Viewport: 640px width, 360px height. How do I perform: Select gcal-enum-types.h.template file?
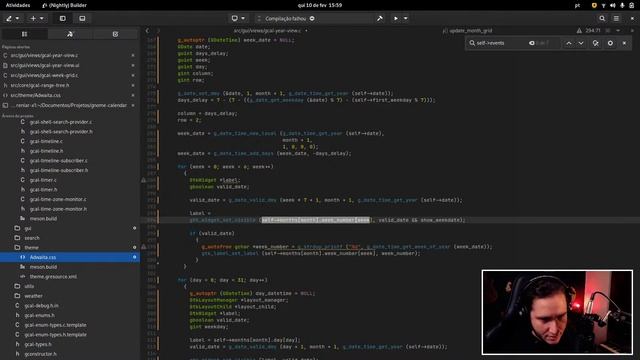[x=56, y=335]
